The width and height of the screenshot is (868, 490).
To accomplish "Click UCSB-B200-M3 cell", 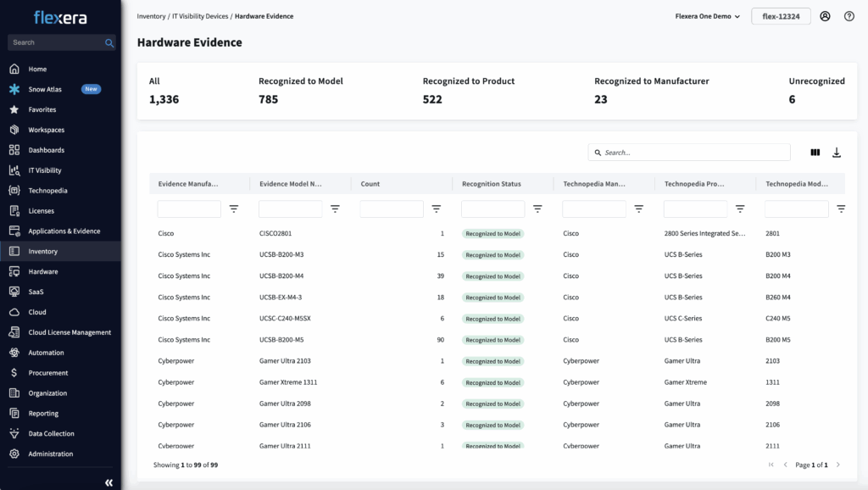I will 281,254.
